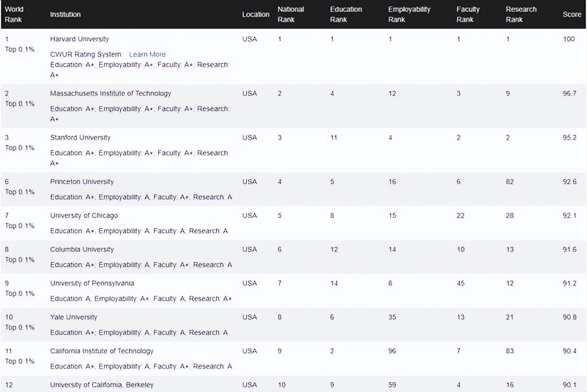Viewport: 587px width, 392px height.
Task: Sort by Institution column header
Action: tap(65, 15)
